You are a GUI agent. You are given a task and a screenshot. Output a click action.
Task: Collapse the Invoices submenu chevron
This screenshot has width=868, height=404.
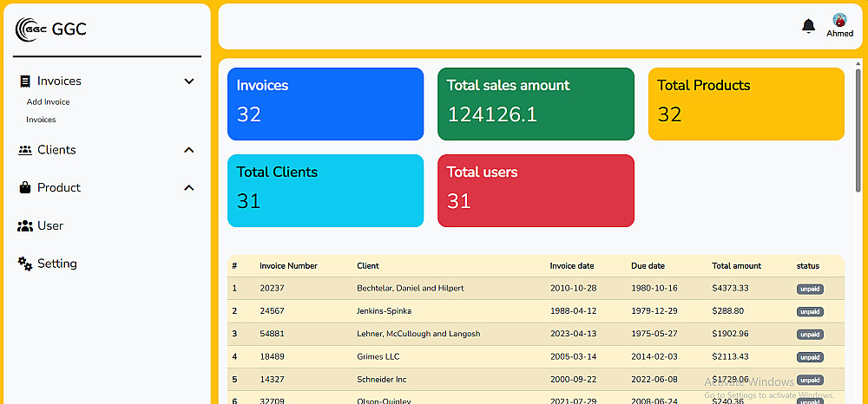[x=189, y=81]
